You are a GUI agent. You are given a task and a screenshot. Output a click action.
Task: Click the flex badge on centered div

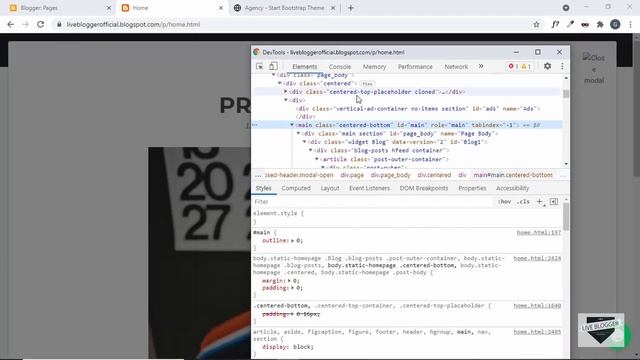click(367, 84)
